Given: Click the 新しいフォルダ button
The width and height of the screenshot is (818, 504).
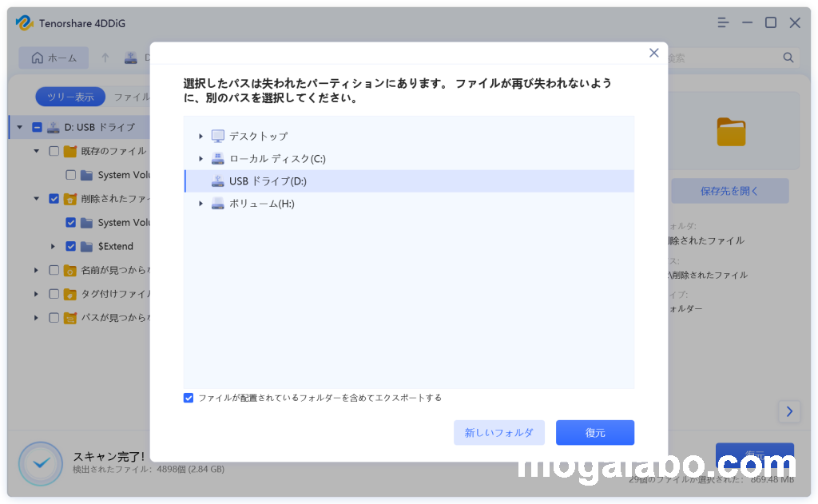Looking at the screenshot, I should (x=498, y=432).
